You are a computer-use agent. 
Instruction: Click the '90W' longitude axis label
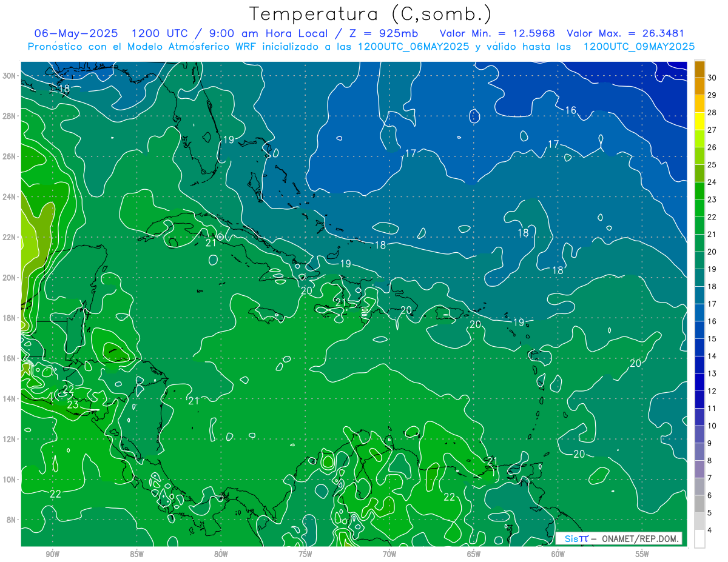click(x=52, y=554)
